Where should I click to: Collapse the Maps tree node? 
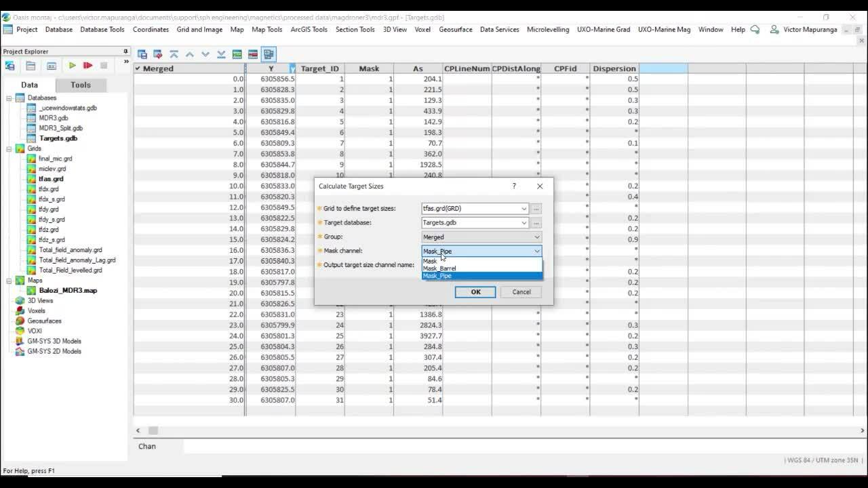click(x=9, y=280)
